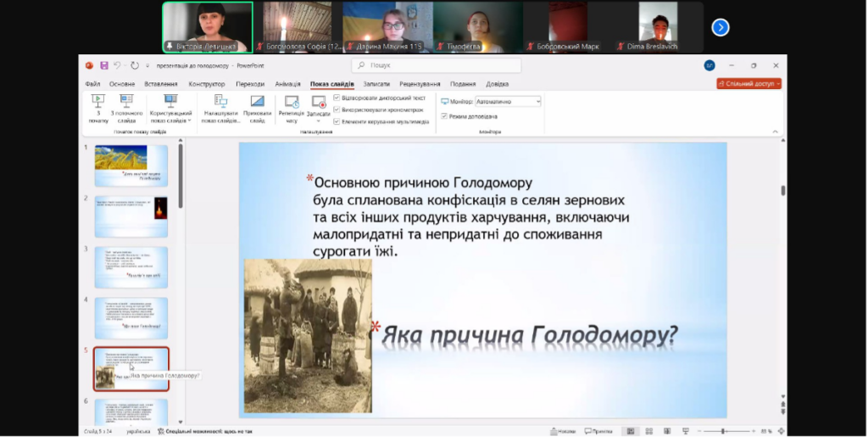Image resolution: width=868 pixels, height=437 pixels.
Task: Expand Quick Access Toolbar customization arrow
Action: click(147, 65)
